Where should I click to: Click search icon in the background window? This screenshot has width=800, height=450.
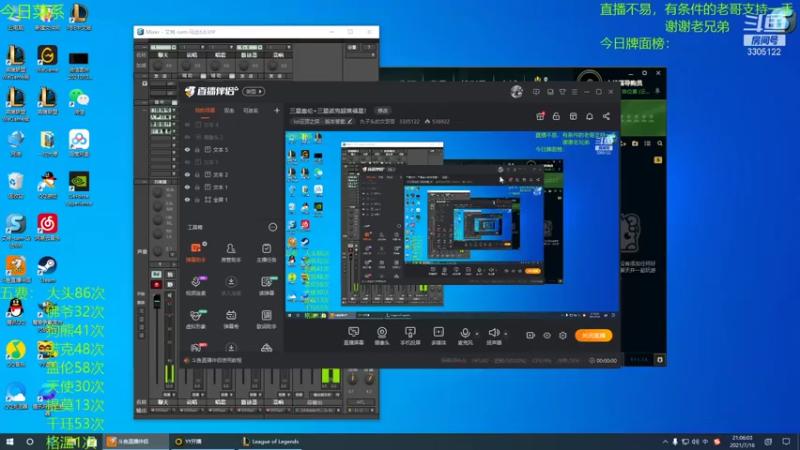coord(660,144)
